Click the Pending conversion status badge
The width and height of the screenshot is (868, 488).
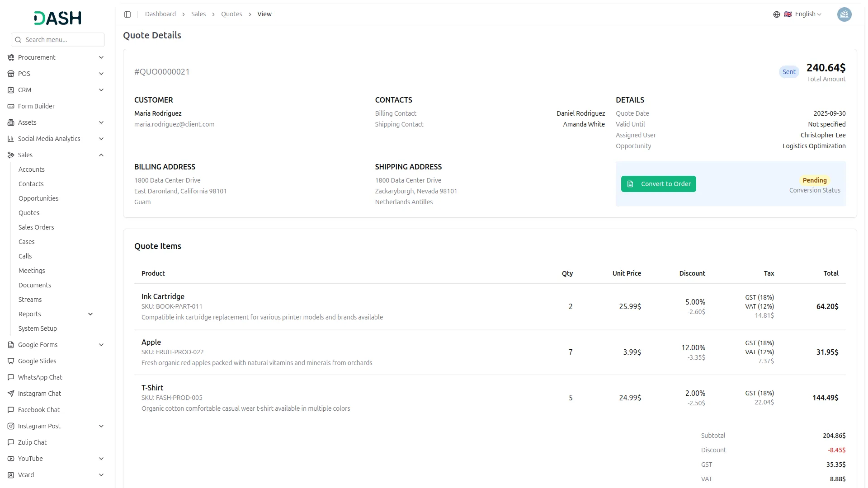click(x=815, y=180)
